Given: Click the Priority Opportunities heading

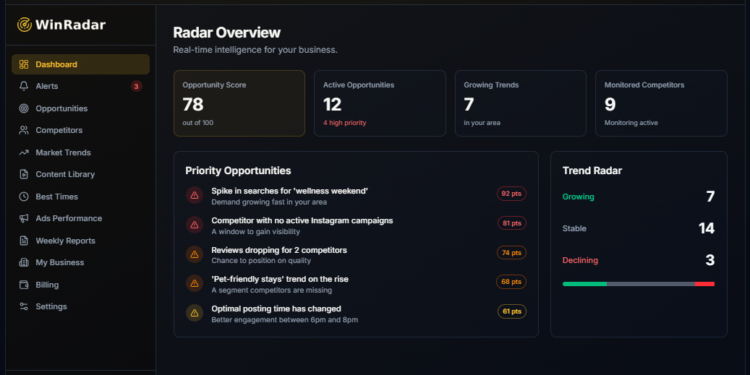Looking at the screenshot, I should click(x=238, y=170).
